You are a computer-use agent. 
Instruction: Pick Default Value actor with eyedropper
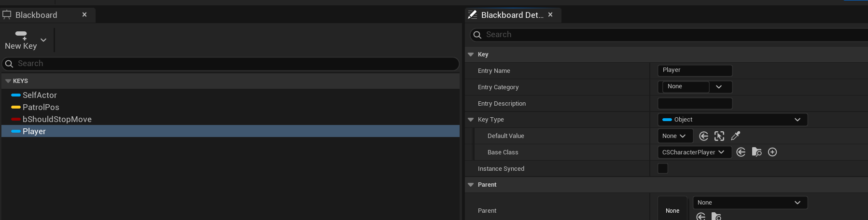click(736, 136)
